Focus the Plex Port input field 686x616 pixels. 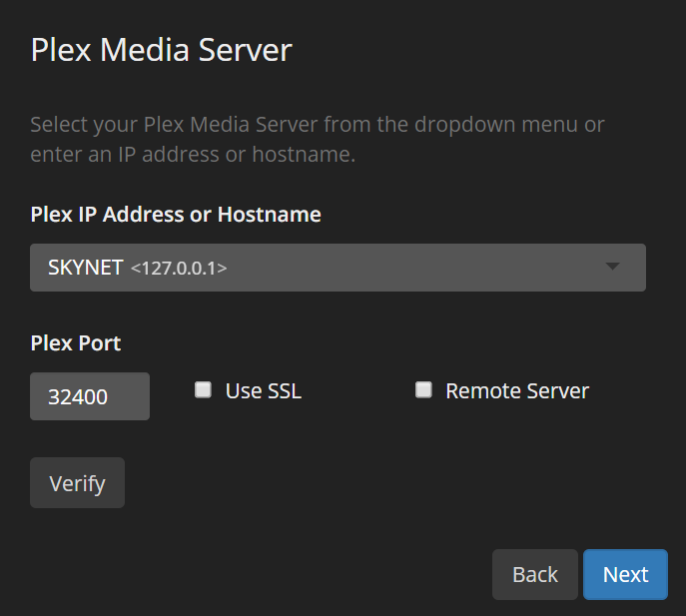pos(90,396)
